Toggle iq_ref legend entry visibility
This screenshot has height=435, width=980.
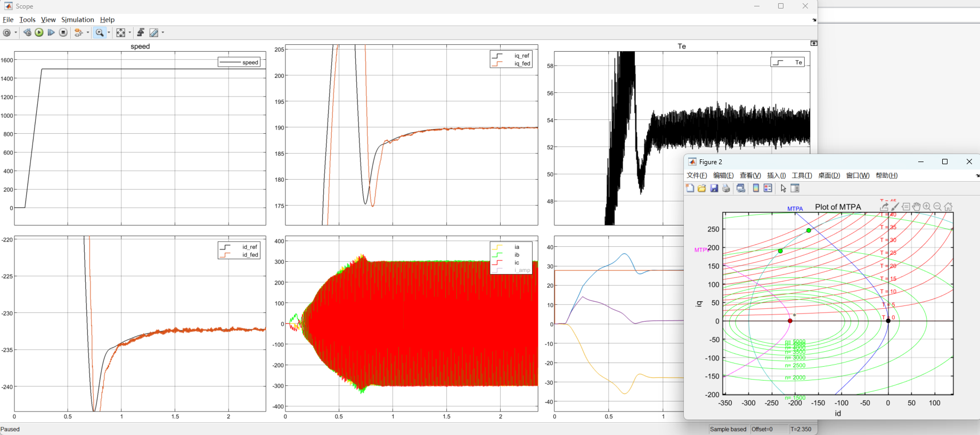(x=511, y=55)
